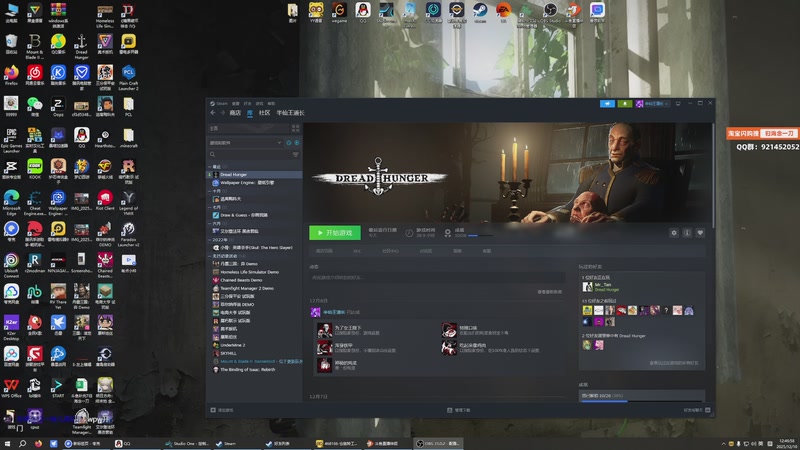Open Ubisoft Connect desktop shortcut

[11, 266]
